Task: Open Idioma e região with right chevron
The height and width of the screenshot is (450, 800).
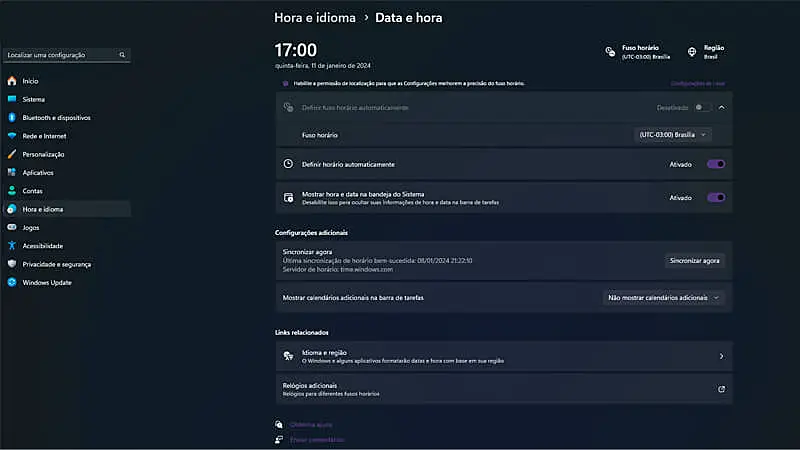Action: [x=721, y=356]
